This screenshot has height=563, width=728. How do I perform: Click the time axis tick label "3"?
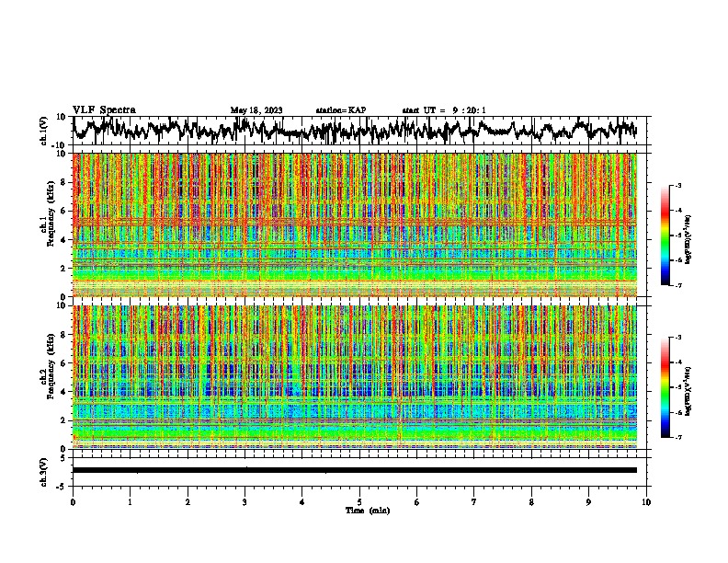point(245,502)
